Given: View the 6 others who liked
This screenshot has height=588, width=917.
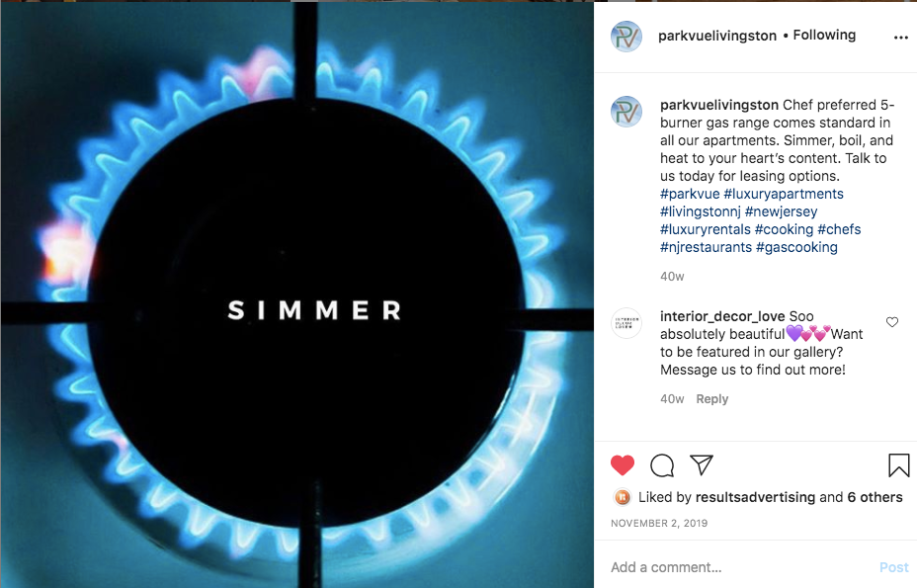Looking at the screenshot, I should (x=875, y=497).
